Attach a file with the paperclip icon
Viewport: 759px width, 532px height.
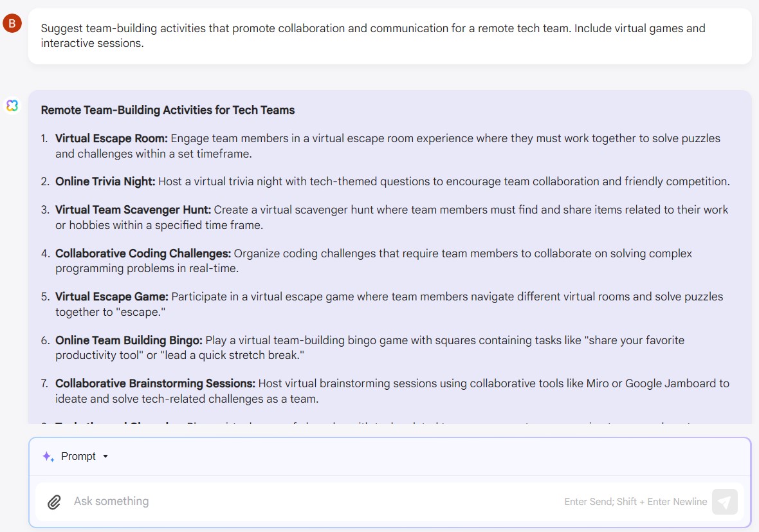pos(54,502)
